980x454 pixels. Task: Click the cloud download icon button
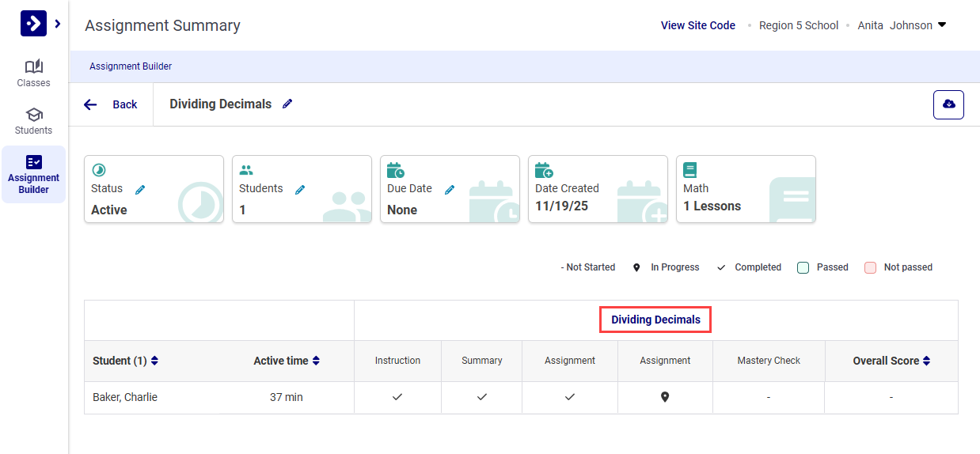[x=948, y=104]
